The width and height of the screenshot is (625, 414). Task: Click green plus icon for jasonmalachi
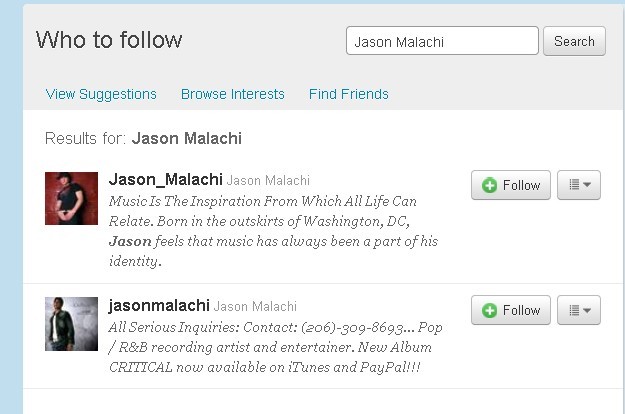(x=489, y=310)
